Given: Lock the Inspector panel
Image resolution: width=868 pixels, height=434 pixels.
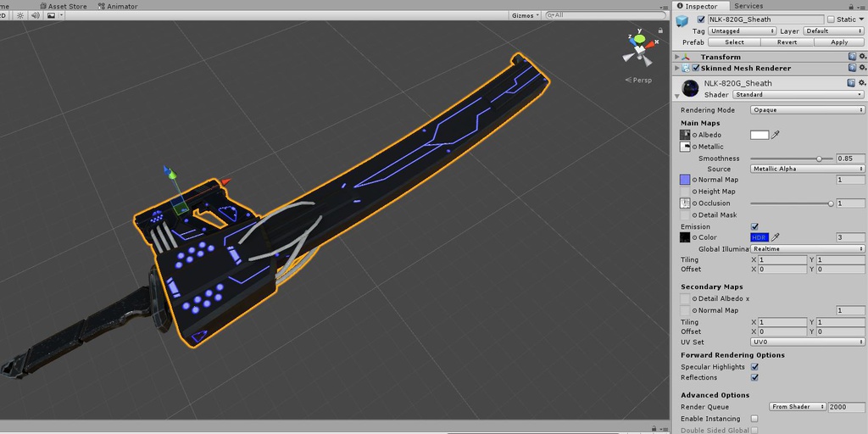Looking at the screenshot, I should click(x=852, y=6).
